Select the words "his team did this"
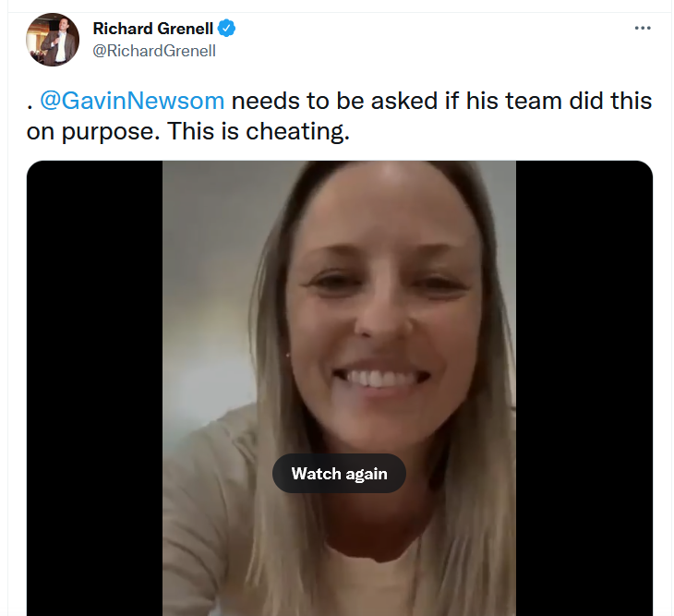The image size is (674, 616). [x=559, y=101]
